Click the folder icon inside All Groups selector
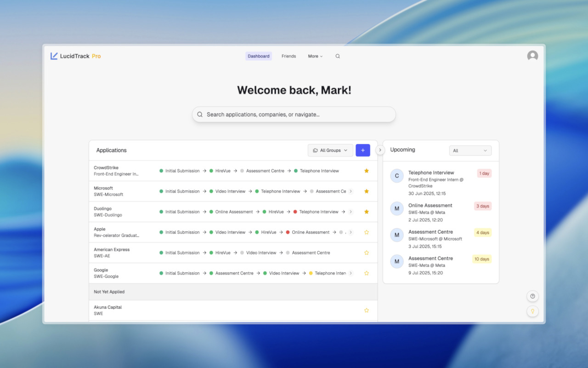 (x=316, y=150)
